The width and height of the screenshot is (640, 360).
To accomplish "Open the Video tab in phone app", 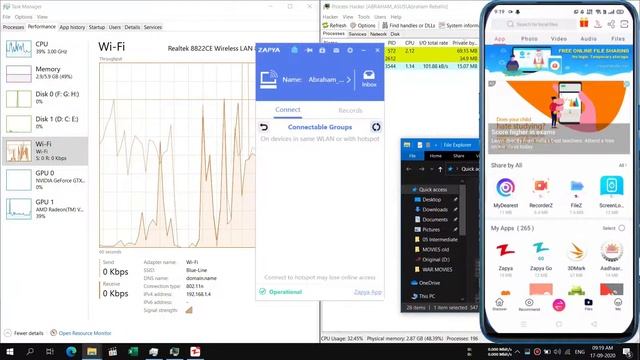I will (558, 39).
